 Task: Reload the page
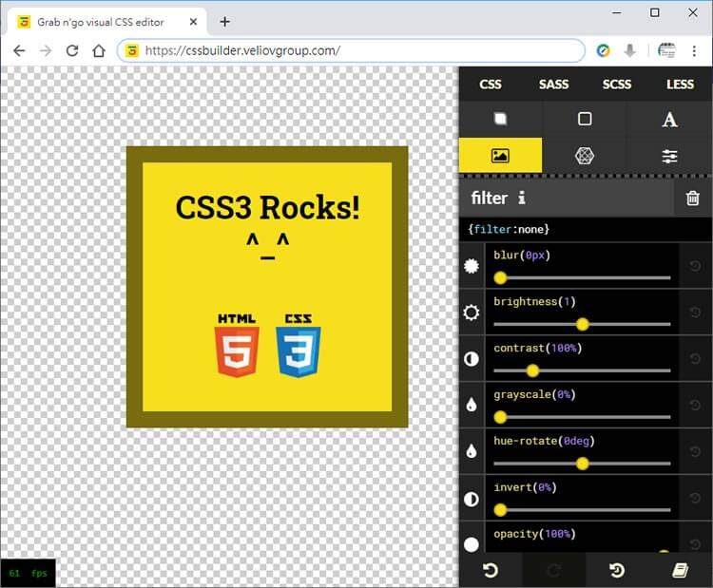pyautogui.click(x=72, y=50)
